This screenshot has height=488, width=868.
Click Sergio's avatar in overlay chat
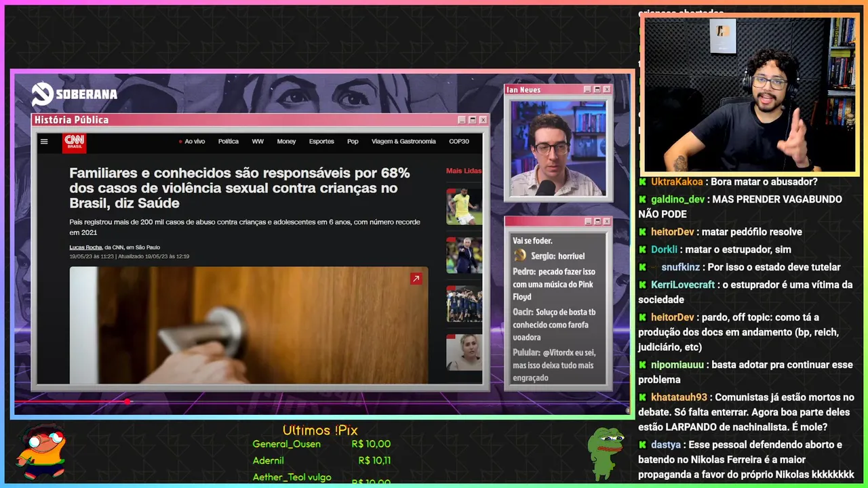(x=520, y=256)
